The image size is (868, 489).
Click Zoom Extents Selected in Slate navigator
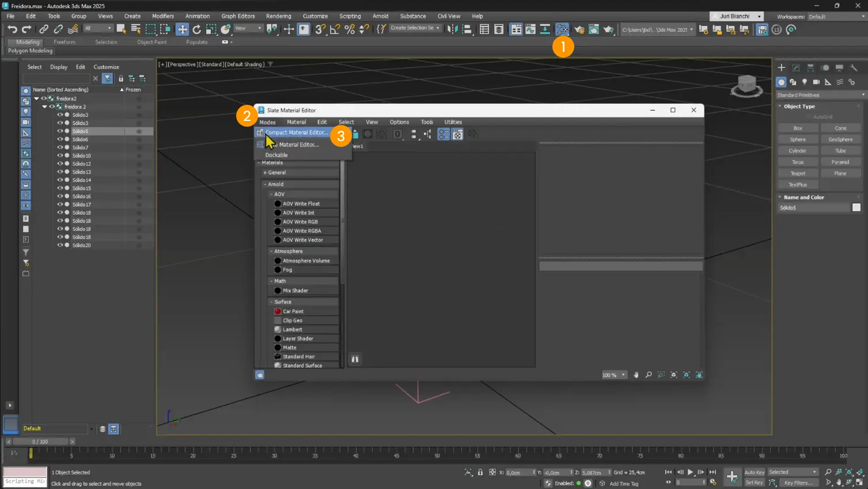(687, 375)
